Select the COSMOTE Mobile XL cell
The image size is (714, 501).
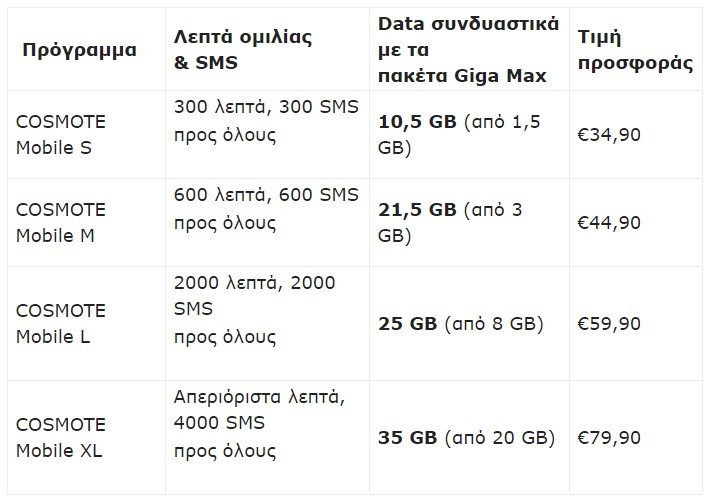(x=60, y=438)
